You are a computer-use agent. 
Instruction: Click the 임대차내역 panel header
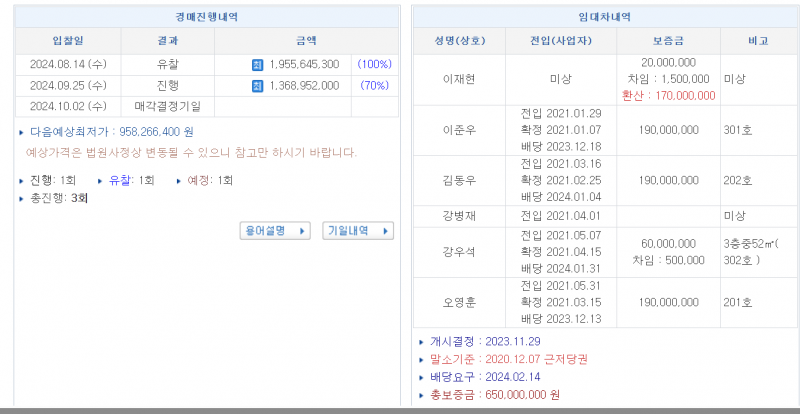[x=604, y=17]
